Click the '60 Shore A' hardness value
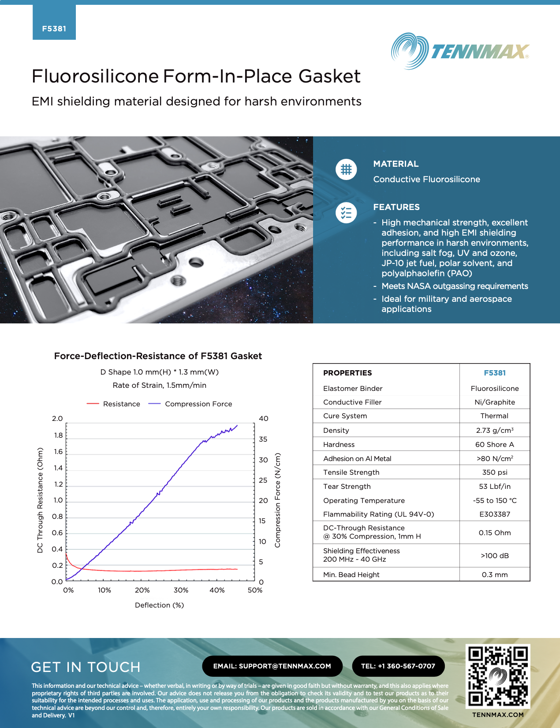 click(495, 445)
